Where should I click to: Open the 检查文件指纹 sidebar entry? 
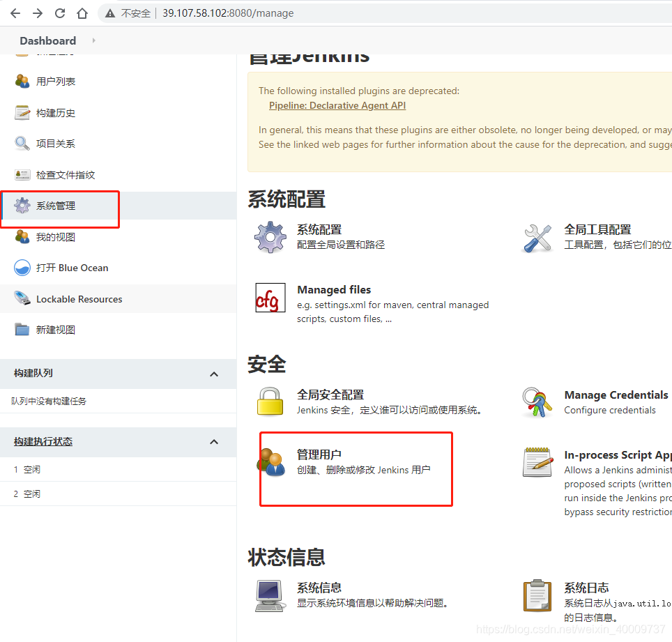66,175
